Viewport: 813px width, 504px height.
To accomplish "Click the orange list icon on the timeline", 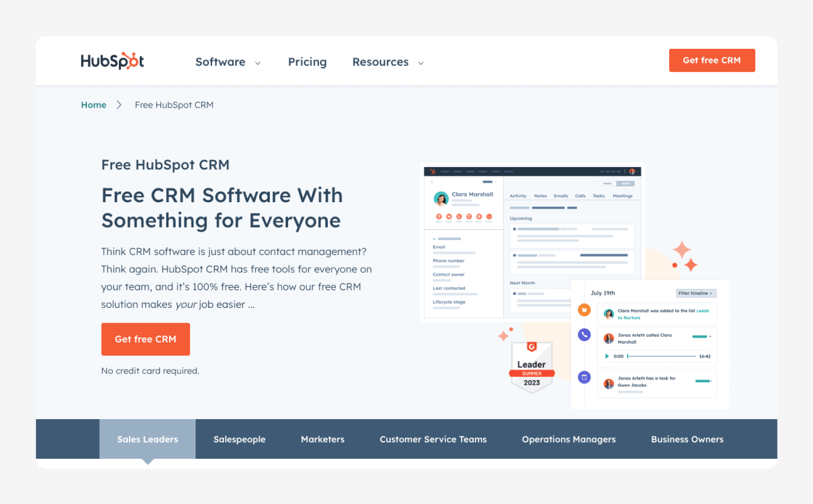I will tap(584, 309).
